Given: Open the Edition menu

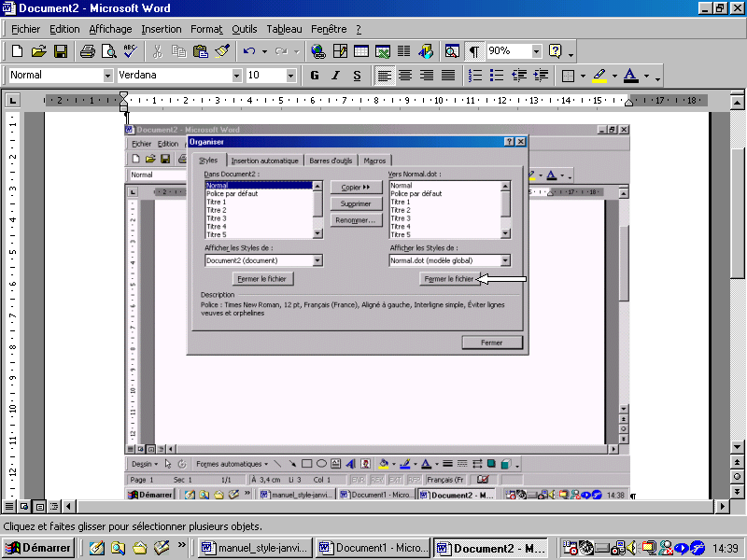Looking at the screenshot, I should pyautogui.click(x=64, y=29).
